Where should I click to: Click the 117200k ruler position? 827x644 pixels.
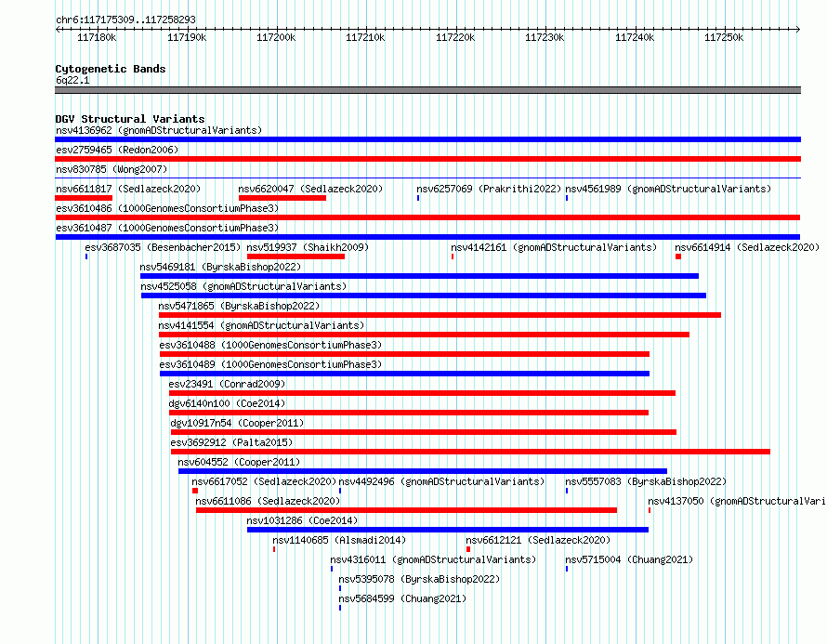[276, 37]
